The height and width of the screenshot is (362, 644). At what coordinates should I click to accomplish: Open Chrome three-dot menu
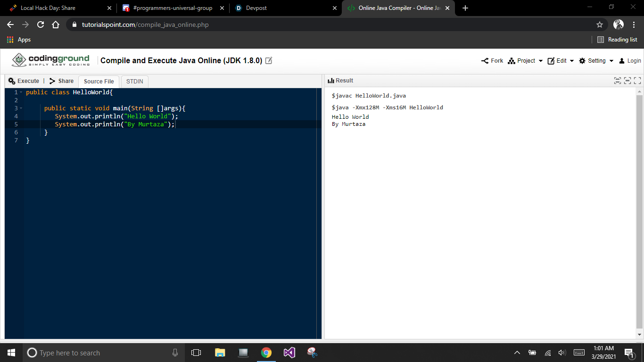pyautogui.click(x=634, y=25)
